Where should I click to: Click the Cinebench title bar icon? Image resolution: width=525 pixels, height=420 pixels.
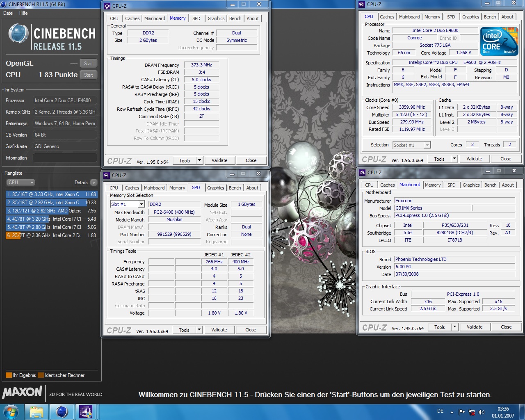point(4,4)
